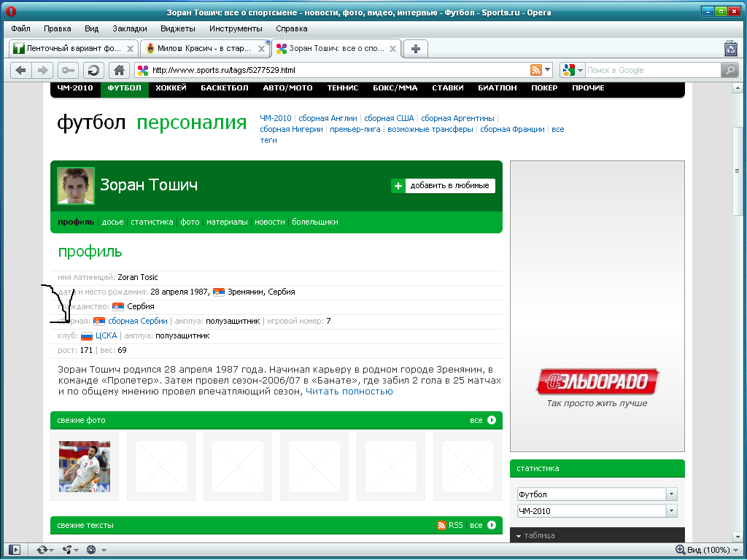The height and width of the screenshot is (560, 747).
Task: Click the Вид (100%) zoom control
Action: coord(703,550)
